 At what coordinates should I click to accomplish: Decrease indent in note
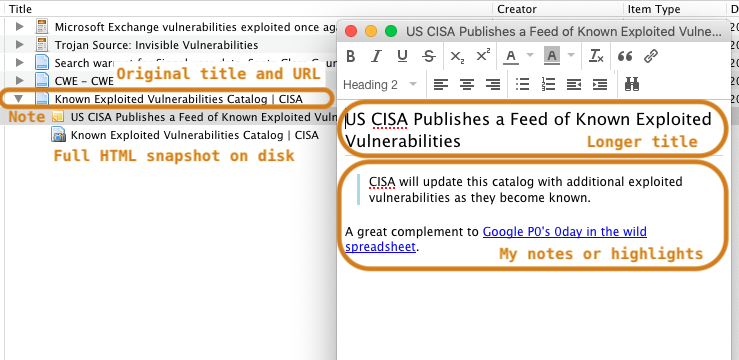click(x=574, y=84)
